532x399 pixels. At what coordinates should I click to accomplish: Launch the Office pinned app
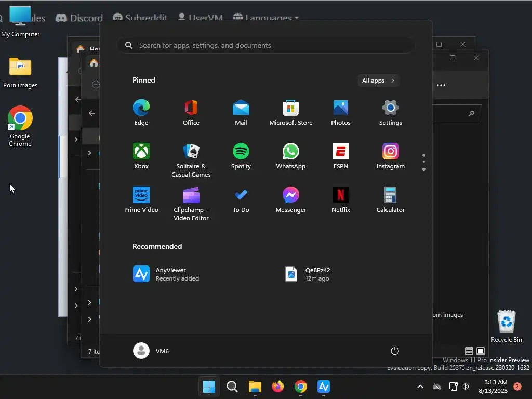pyautogui.click(x=191, y=113)
